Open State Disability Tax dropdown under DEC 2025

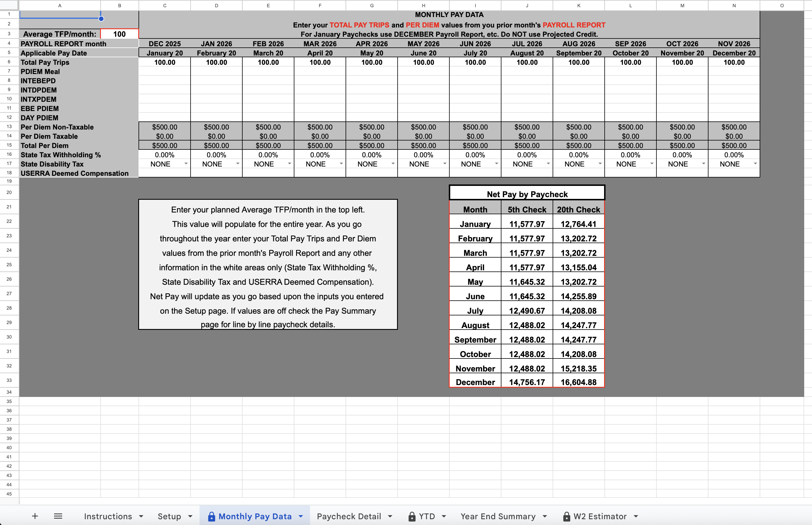click(x=186, y=164)
